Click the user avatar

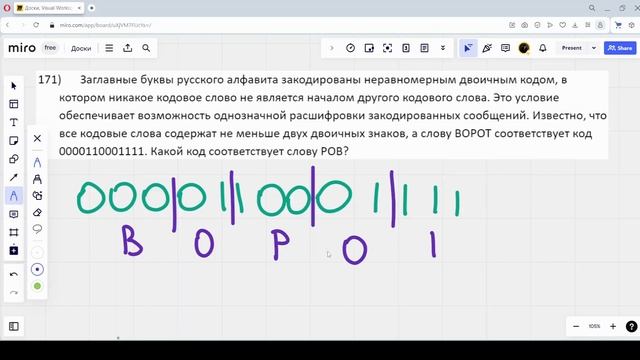tap(524, 48)
